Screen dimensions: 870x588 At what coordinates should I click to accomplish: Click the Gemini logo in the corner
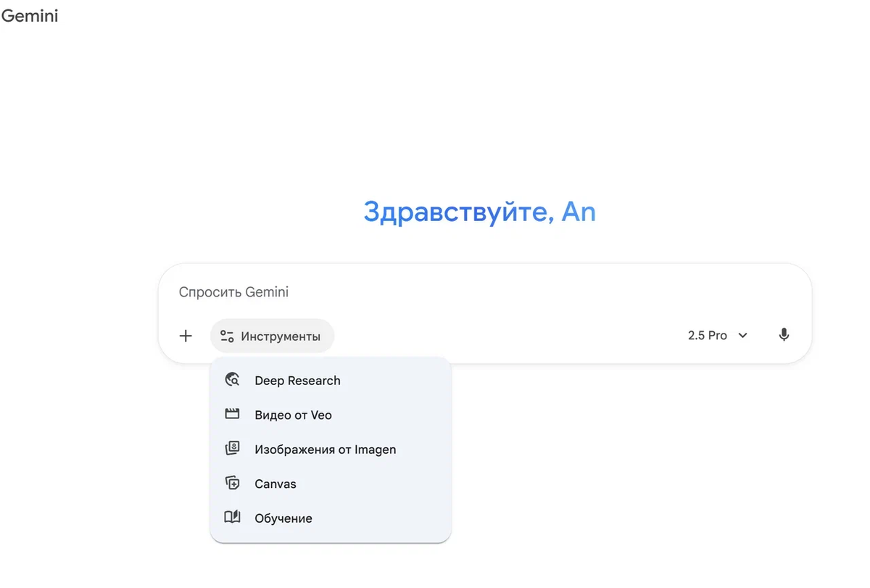click(x=30, y=16)
